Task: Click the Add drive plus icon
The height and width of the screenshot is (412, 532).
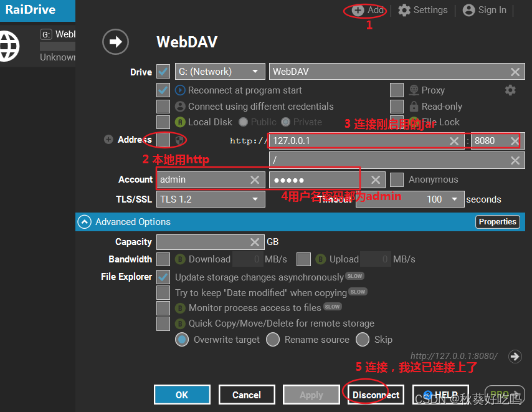Action: point(358,10)
